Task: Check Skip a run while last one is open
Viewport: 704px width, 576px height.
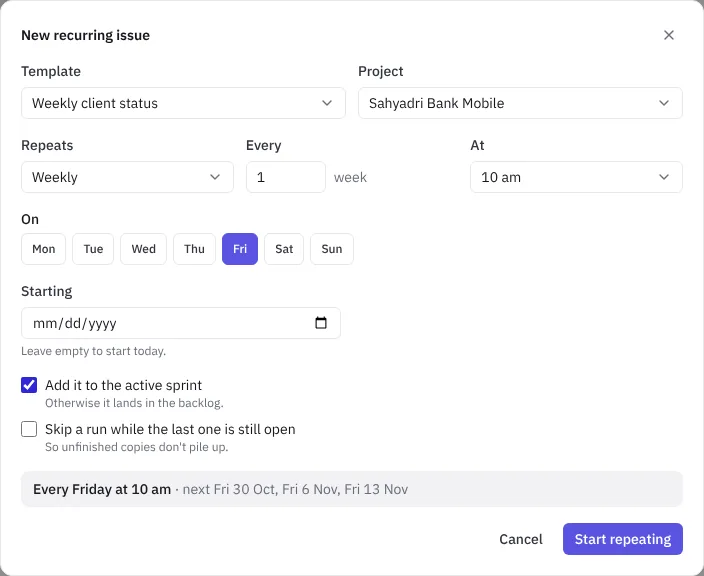Action: (29, 429)
